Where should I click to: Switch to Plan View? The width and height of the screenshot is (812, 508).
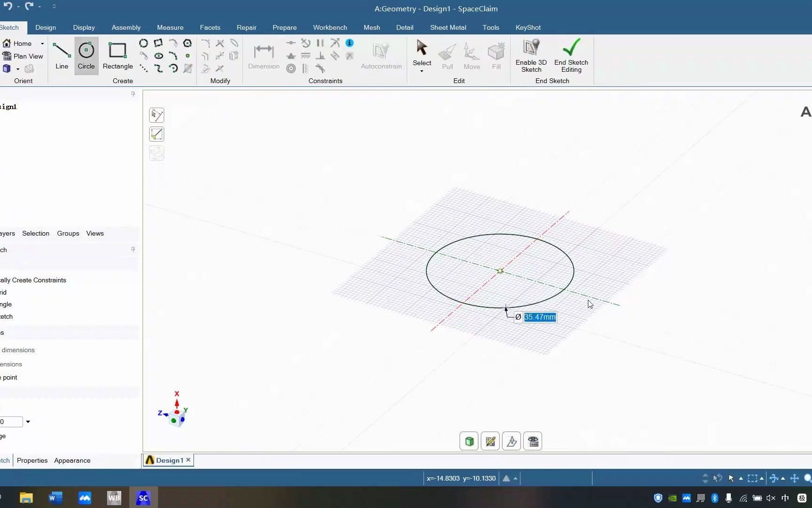(23, 56)
